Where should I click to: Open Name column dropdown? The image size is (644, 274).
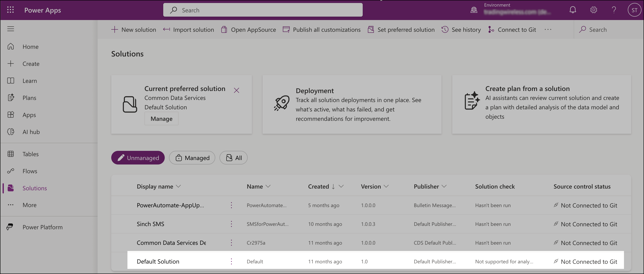[268, 186]
